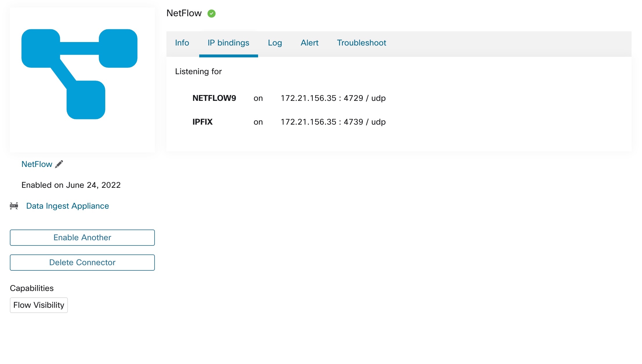Open the Alert tab
The image size is (642, 364).
coord(309,43)
